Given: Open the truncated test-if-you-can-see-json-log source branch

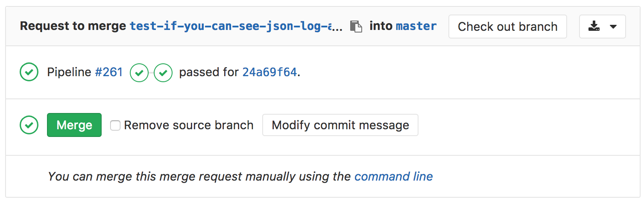Looking at the screenshot, I should 236,27.
